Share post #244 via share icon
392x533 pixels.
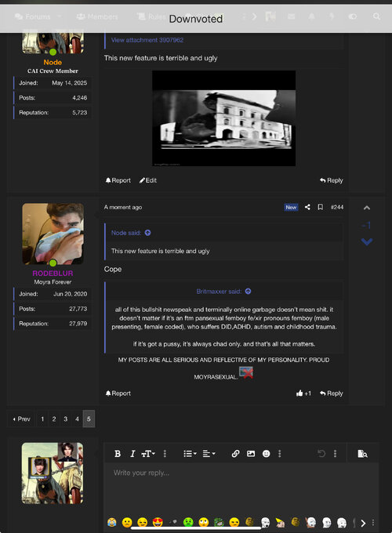[307, 207]
